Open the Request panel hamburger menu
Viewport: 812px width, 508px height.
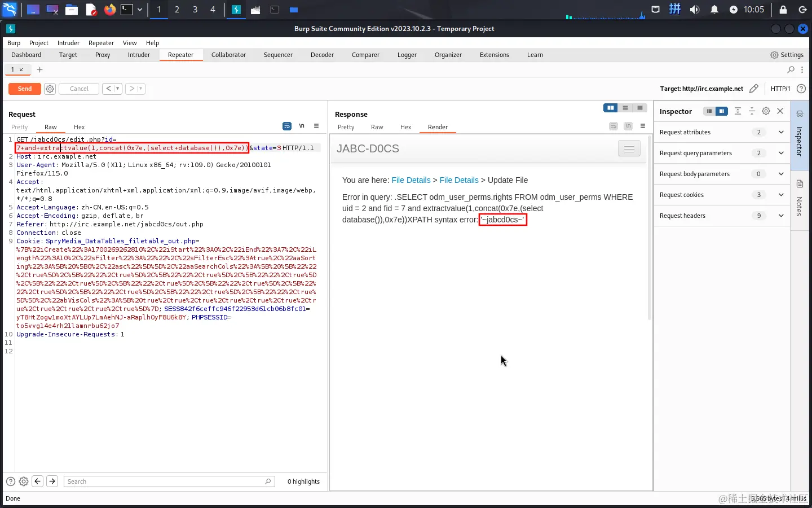(316, 126)
